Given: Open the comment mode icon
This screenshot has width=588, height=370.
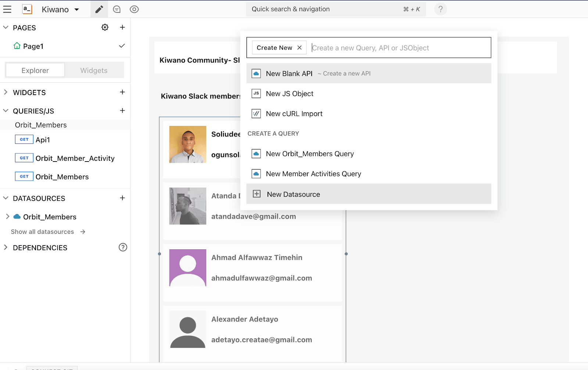Looking at the screenshot, I should click(x=117, y=9).
